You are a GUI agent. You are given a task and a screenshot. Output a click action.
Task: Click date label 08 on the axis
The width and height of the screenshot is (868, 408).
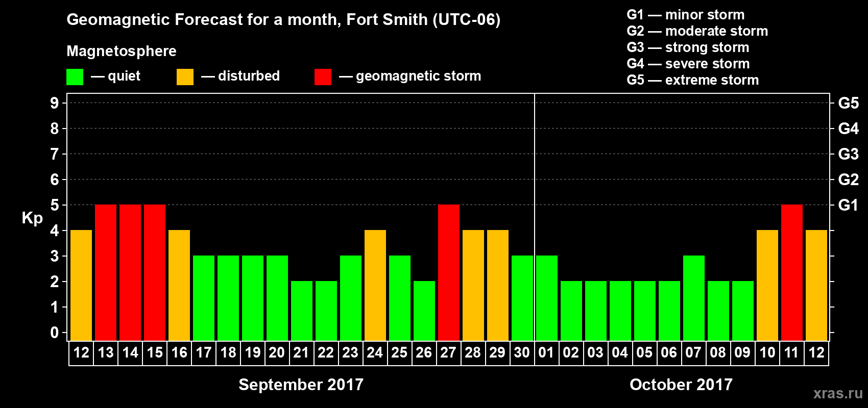pos(718,352)
